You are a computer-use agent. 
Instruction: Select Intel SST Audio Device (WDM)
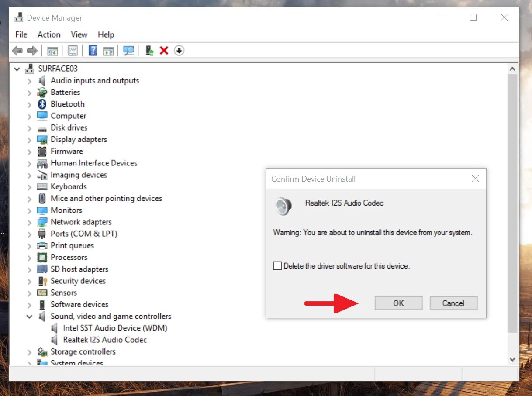[115, 328]
